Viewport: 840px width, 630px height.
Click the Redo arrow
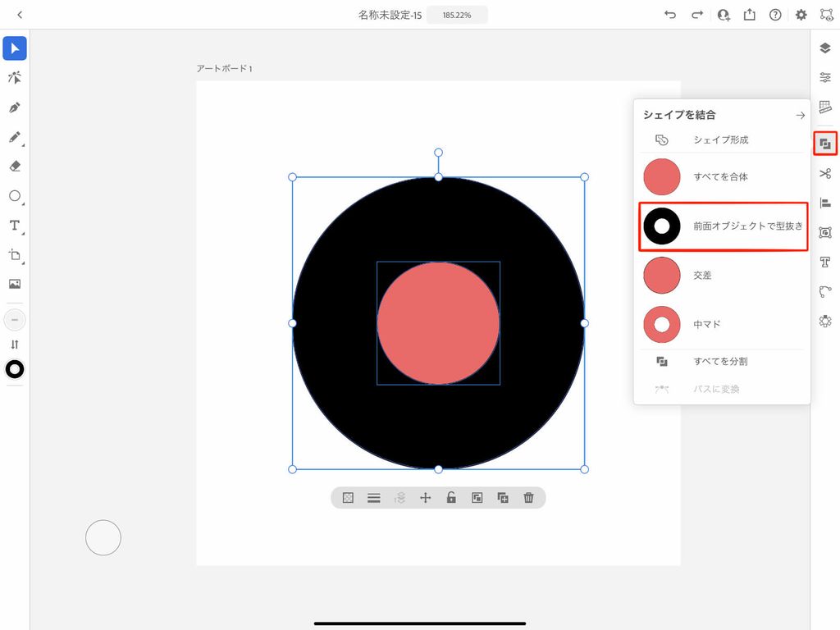[x=697, y=15]
